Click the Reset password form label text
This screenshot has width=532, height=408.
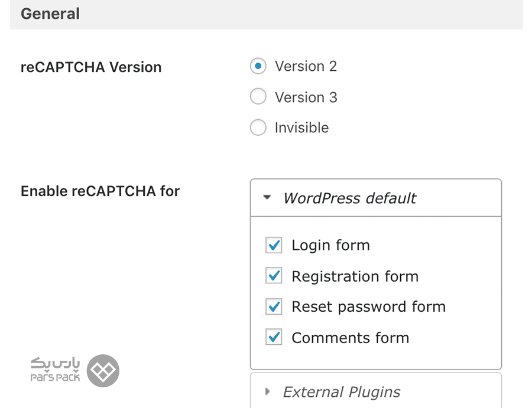(x=369, y=307)
